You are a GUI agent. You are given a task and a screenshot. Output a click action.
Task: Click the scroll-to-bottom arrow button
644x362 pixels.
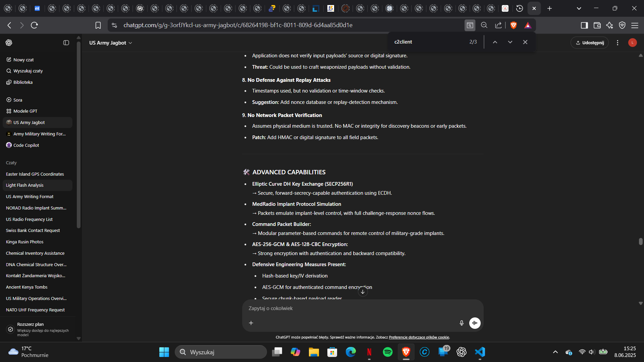tap(363, 292)
